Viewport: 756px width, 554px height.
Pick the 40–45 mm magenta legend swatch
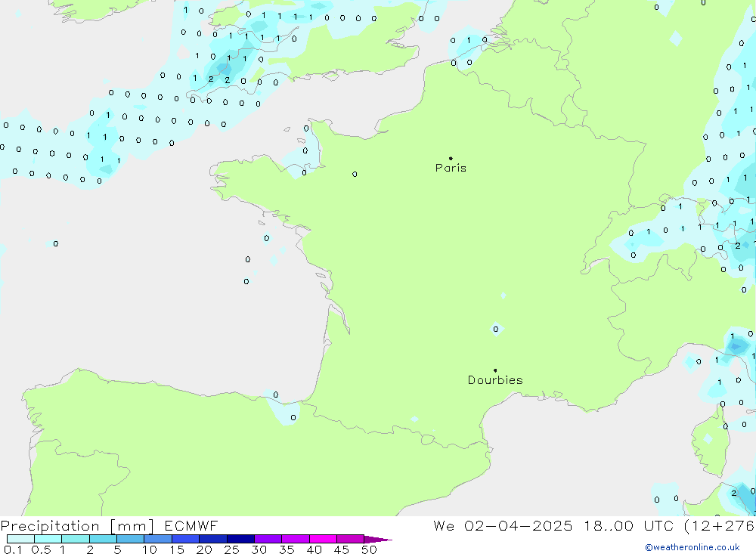[323, 539]
